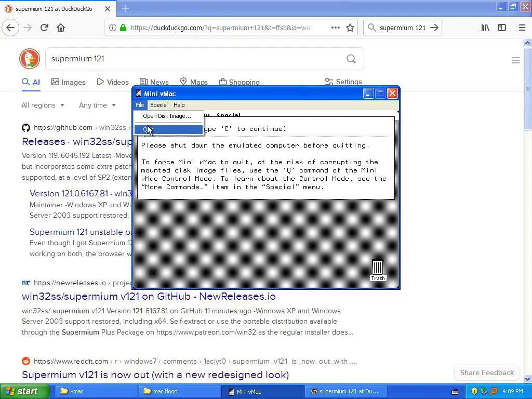This screenshot has width=532, height=399.
Task: Open DuckDuckGo side menu icon
Action: [x=515, y=60]
